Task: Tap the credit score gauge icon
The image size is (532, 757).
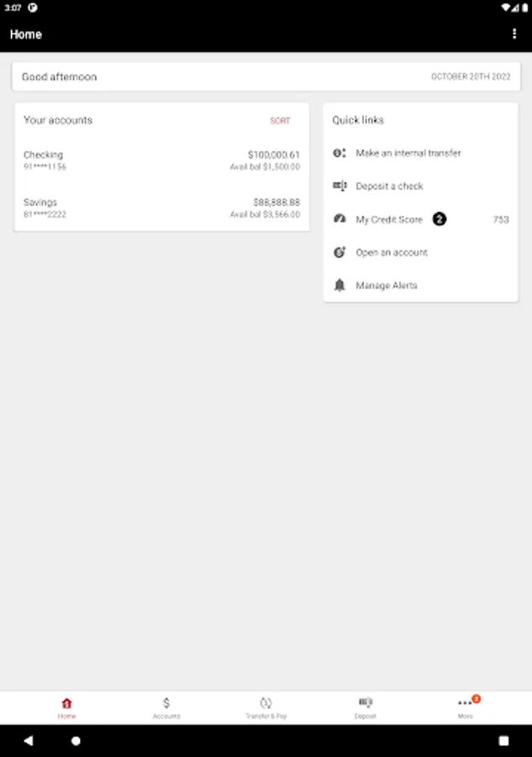Action: (340, 220)
